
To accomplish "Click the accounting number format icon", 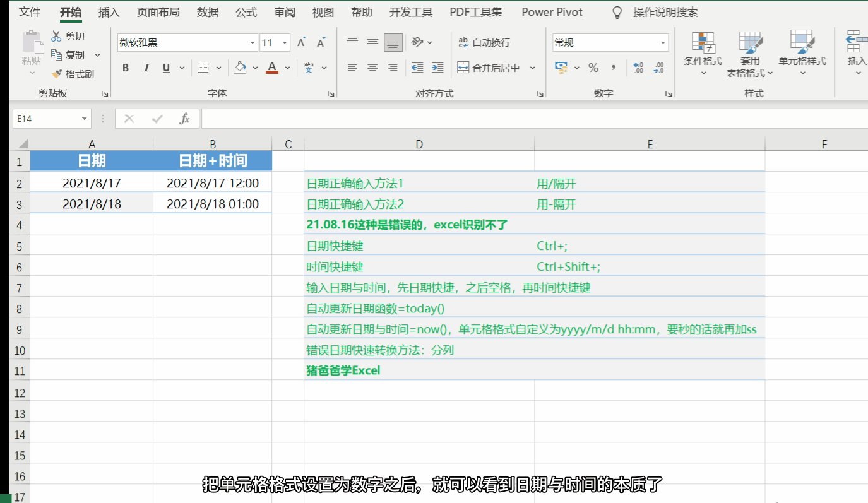I will (x=560, y=68).
